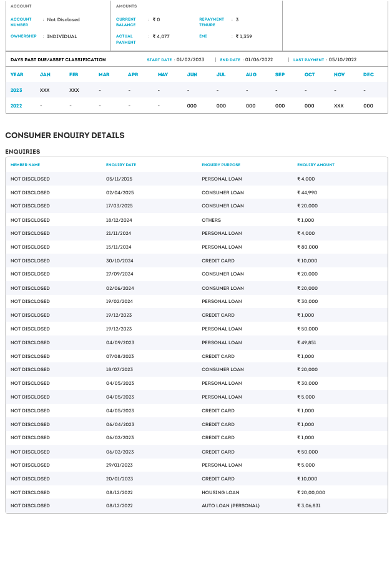Click the Enquiry Purpose column header

pyautogui.click(x=220, y=165)
